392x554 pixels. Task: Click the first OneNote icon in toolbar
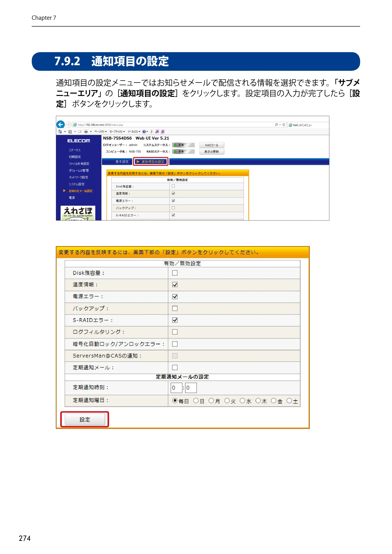(157, 132)
